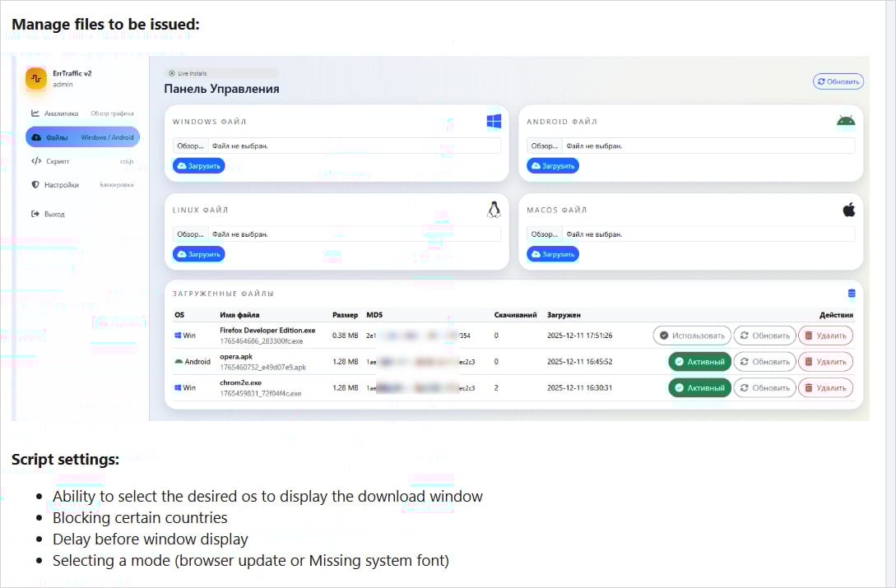Toggle Активный status for opera.apk

click(699, 361)
